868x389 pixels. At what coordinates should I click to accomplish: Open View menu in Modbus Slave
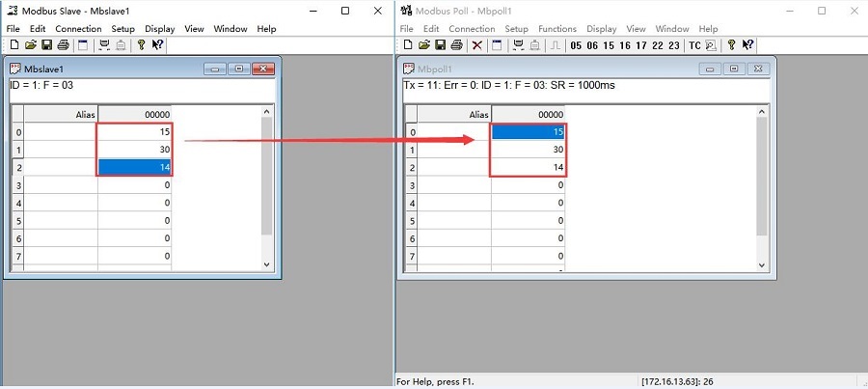(x=194, y=29)
